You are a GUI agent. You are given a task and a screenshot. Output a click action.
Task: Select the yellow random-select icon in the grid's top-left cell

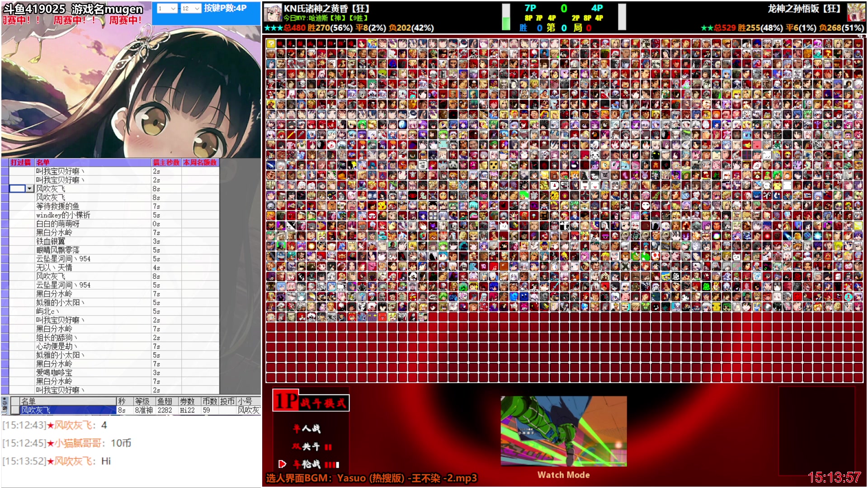(x=271, y=43)
